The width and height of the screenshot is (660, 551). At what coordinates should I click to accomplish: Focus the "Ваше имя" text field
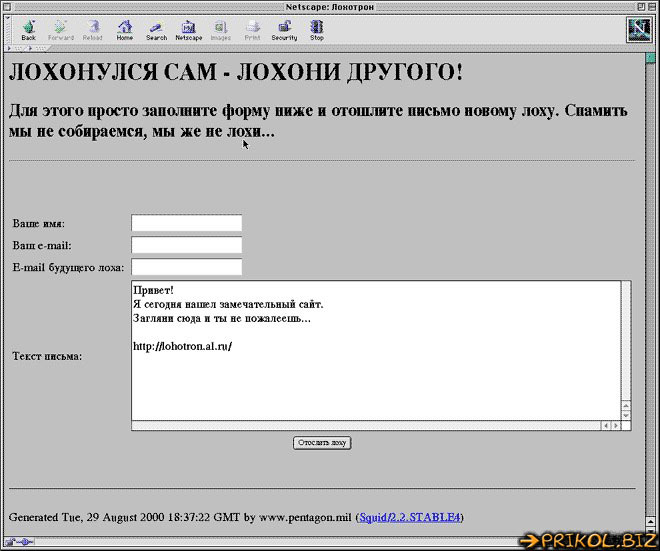(187, 223)
